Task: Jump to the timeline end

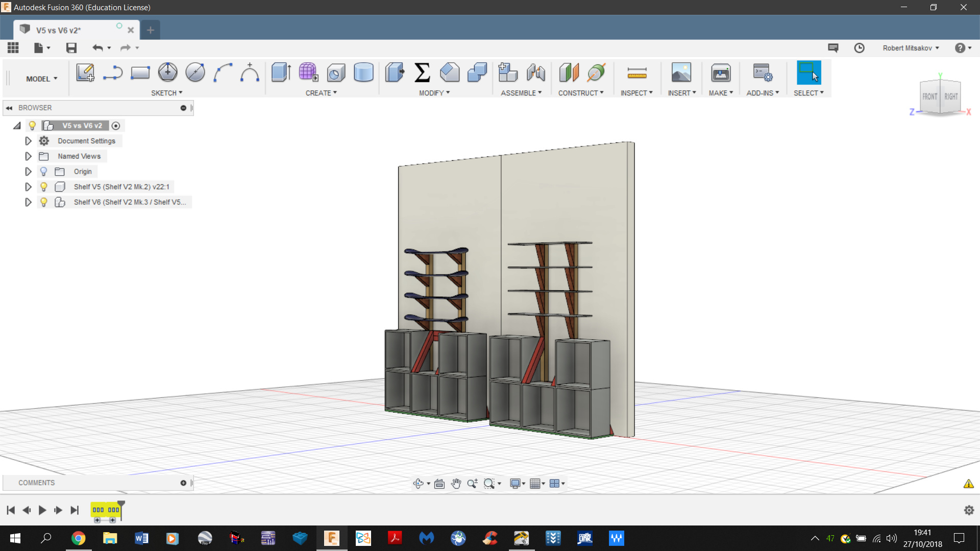Action: [75, 510]
